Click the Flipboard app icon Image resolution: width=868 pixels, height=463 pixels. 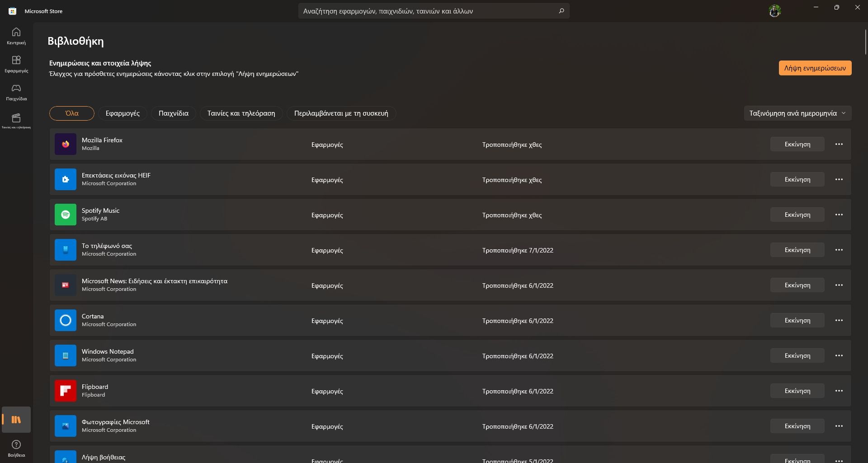pyautogui.click(x=65, y=390)
